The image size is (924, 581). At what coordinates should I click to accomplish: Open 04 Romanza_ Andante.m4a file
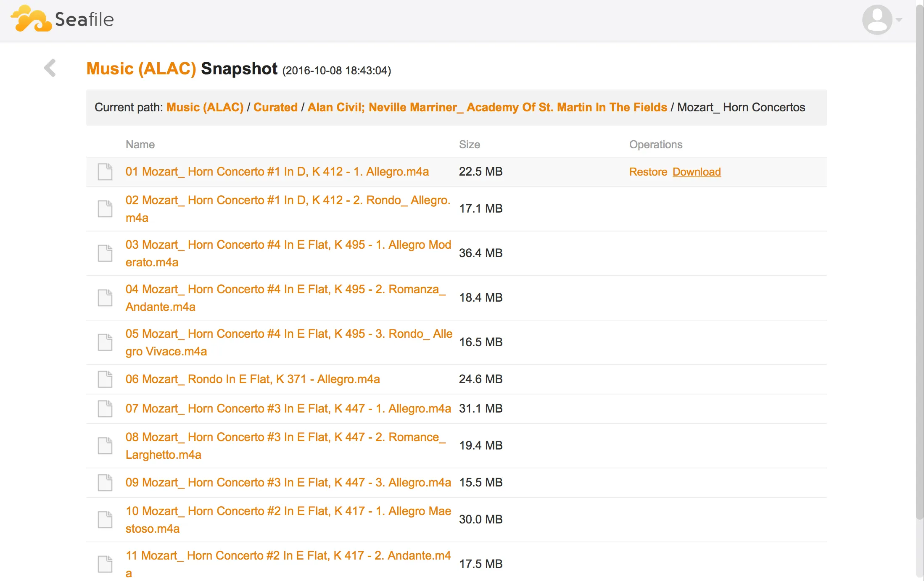[285, 289]
